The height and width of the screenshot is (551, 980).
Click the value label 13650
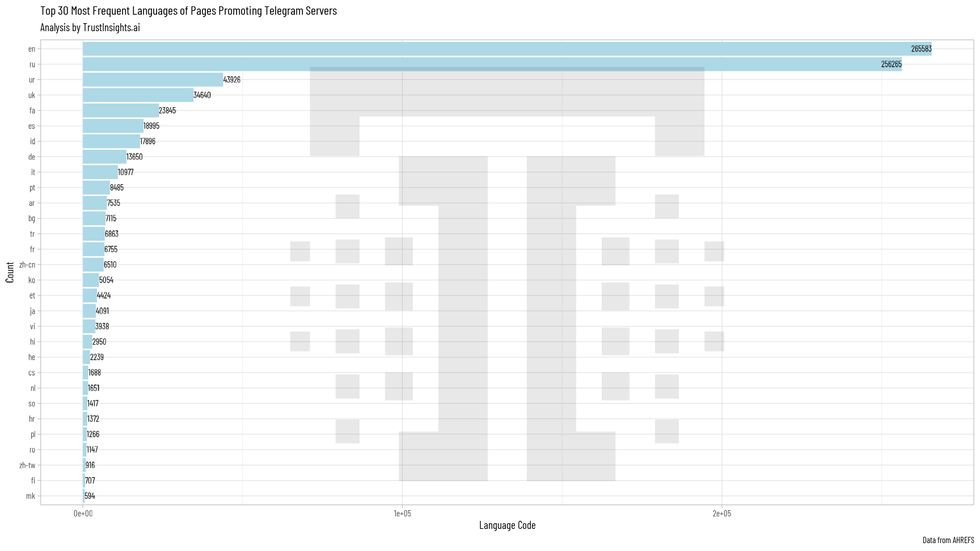[134, 156]
